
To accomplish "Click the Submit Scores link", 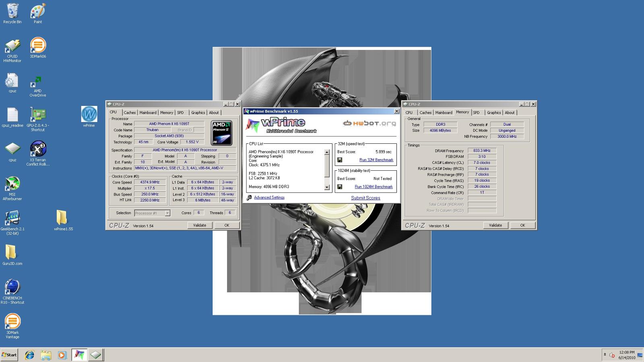I will coord(365,198).
